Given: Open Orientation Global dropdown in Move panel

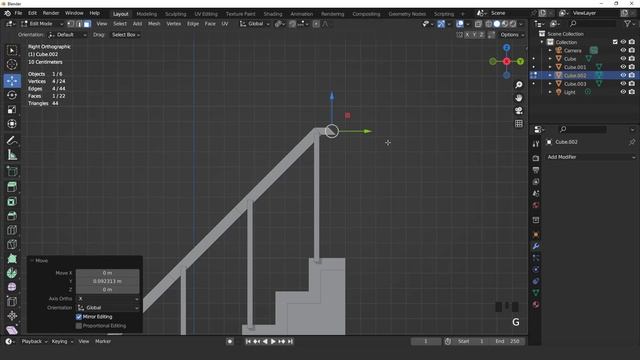Looking at the screenshot, I should (x=108, y=307).
